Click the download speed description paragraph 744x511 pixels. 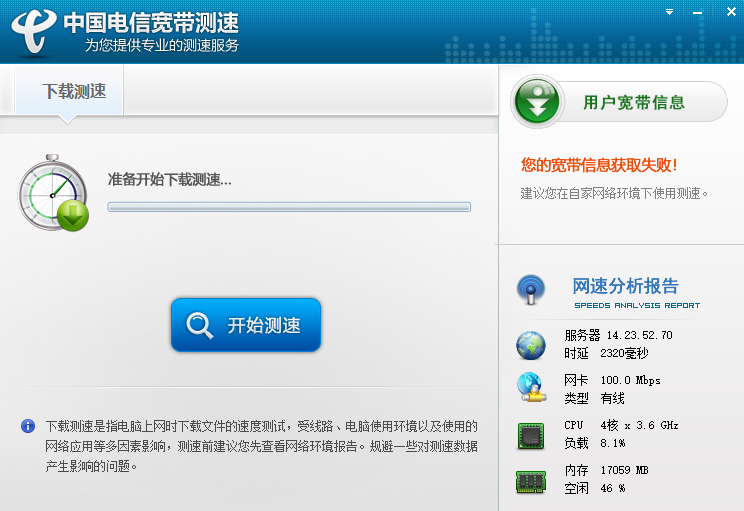[261, 446]
